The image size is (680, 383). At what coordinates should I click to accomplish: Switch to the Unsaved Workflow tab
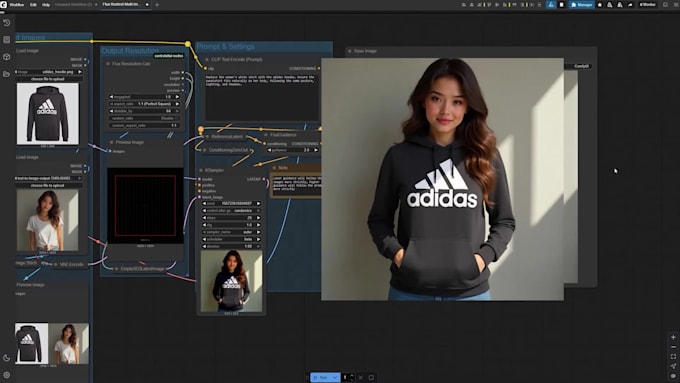tap(74, 5)
